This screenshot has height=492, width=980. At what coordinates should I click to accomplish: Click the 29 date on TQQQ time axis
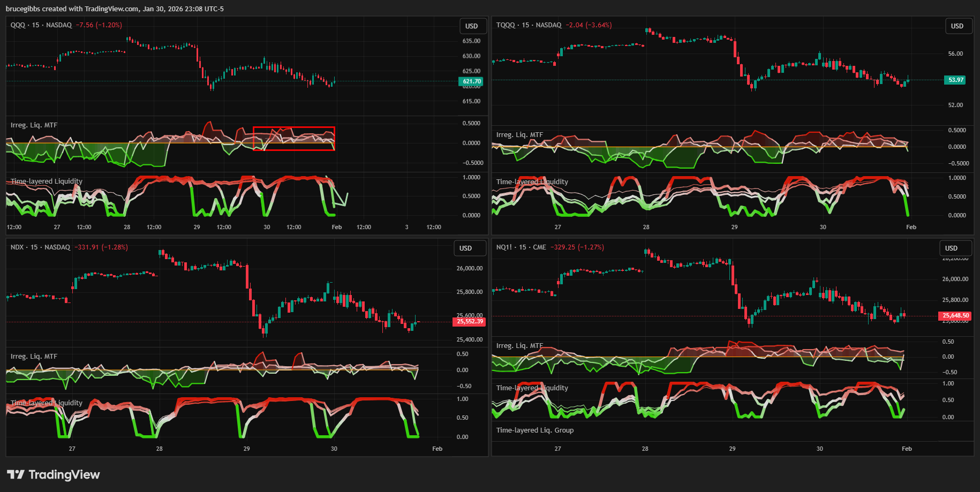(734, 227)
